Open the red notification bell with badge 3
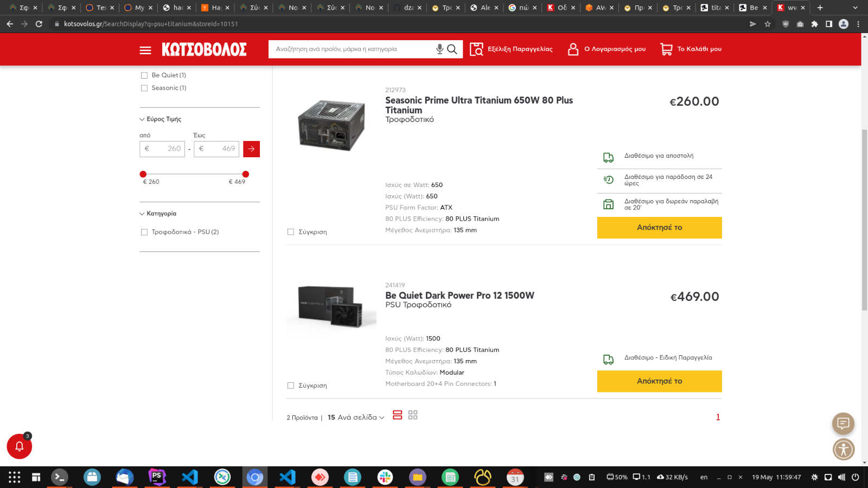868x488 pixels. pyautogui.click(x=20, y=446)
